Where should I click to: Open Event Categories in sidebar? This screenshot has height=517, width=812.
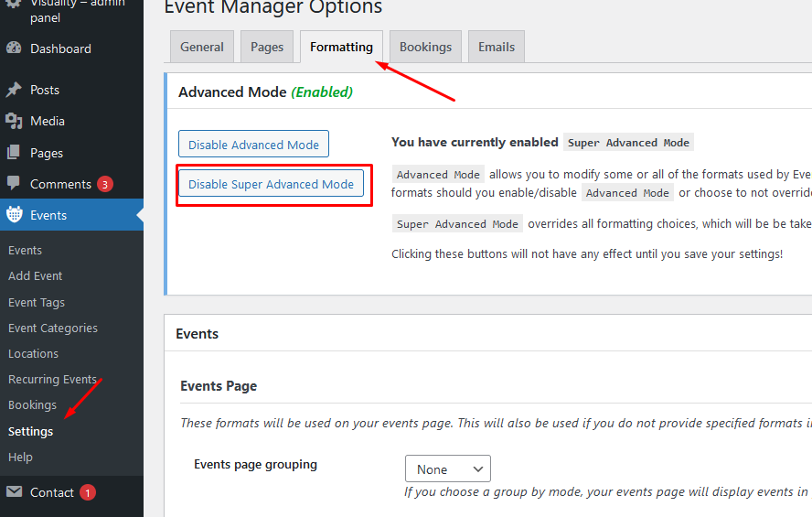pyautogui.click(x=53, y=328)
